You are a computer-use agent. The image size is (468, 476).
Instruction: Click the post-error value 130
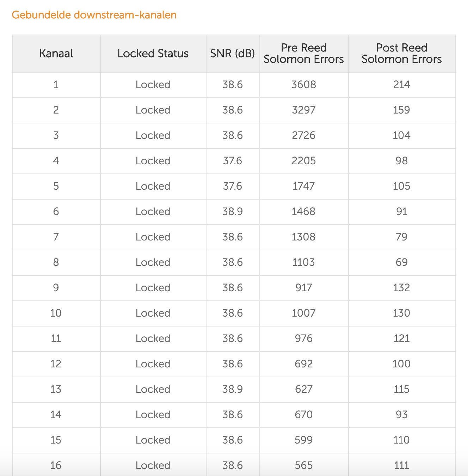point(401,313)
